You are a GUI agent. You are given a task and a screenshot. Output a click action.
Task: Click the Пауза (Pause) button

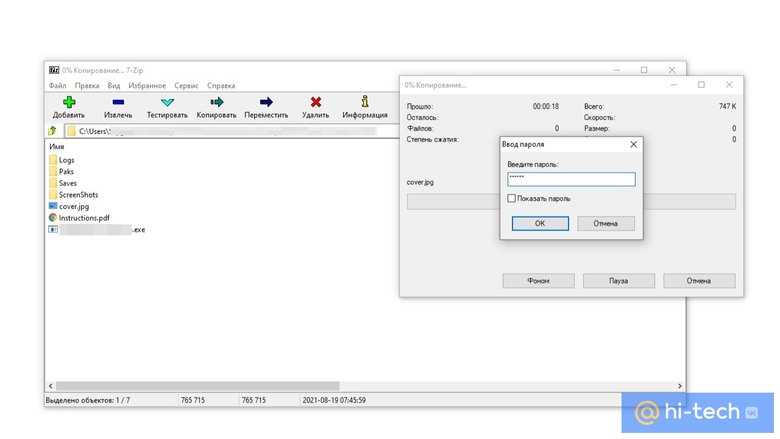pos(619,281)
